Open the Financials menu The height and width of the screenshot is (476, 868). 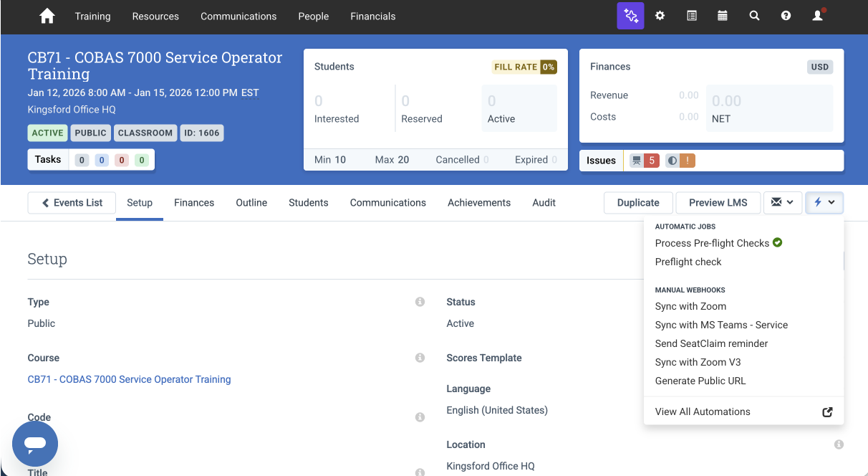tap(373, 16)
